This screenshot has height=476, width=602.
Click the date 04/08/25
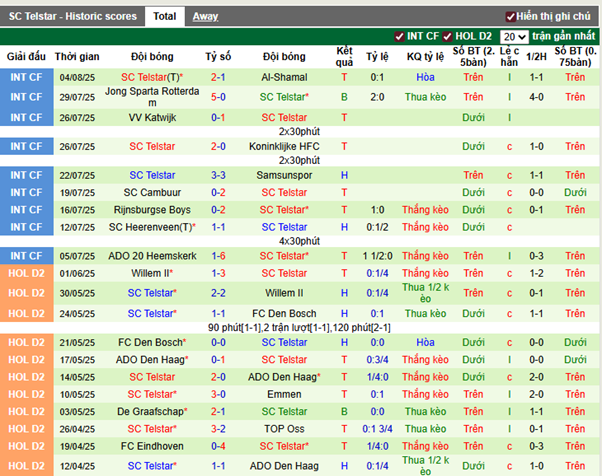pyautogui.click(x=77, y=78)
